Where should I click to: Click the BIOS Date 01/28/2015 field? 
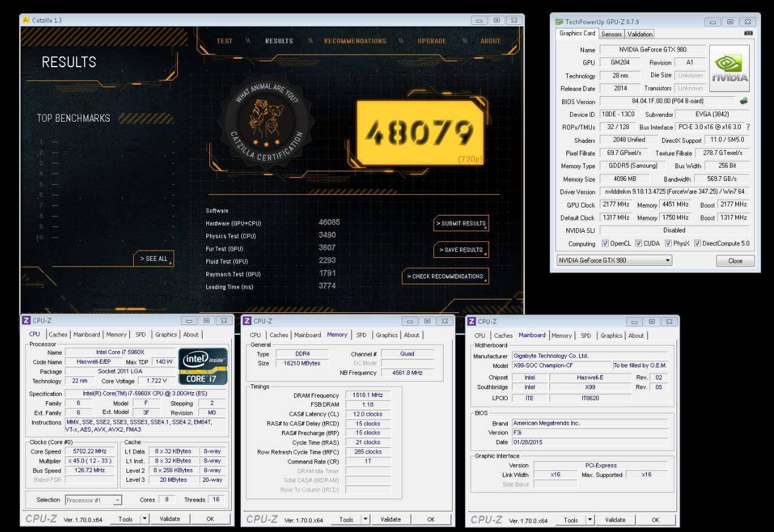[x=589, y=442]
